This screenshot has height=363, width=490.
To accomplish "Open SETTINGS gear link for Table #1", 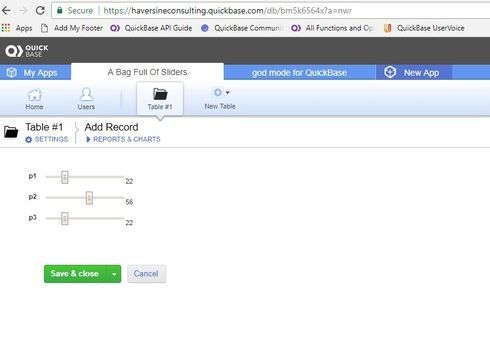I will point(47,139).
